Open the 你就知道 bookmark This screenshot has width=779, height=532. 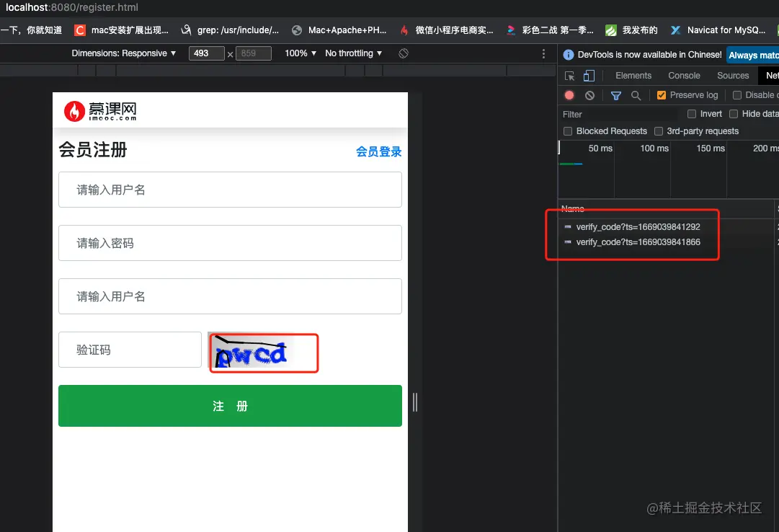point(31,30)
